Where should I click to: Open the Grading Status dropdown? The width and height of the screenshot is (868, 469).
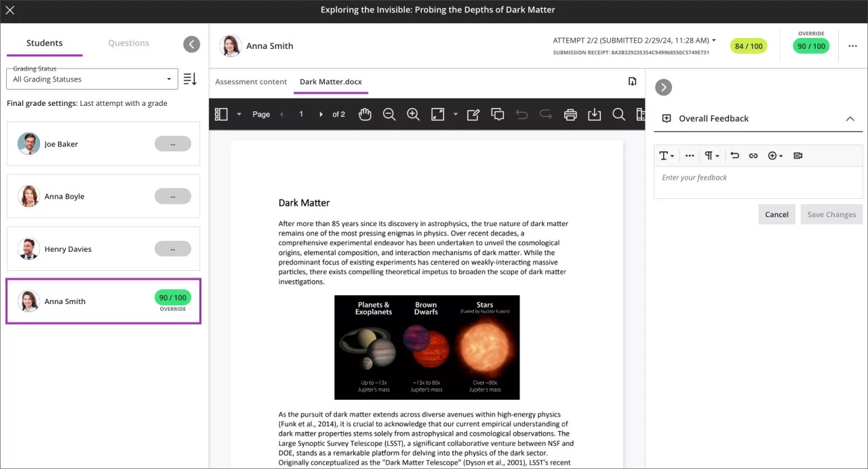pyautogui.click(x=92, y=79)
